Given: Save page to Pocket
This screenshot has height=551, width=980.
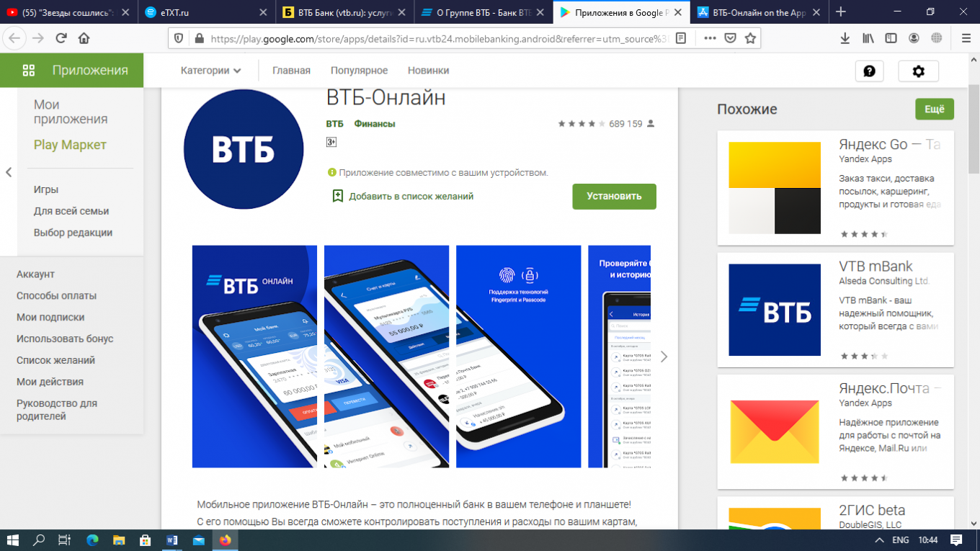Looking at the screenshot, I should point(730,39).
